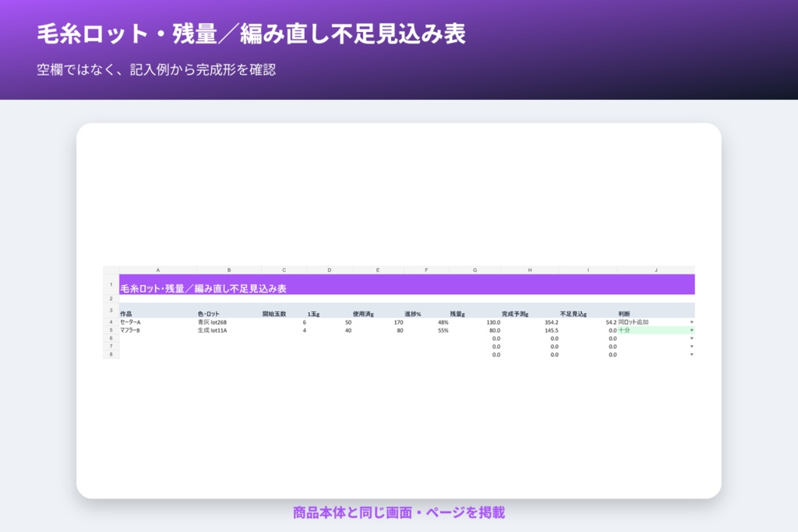This screenshot has width=798, height=532.
Task: Click the 1玉g header cell
Action: (330, 310)
